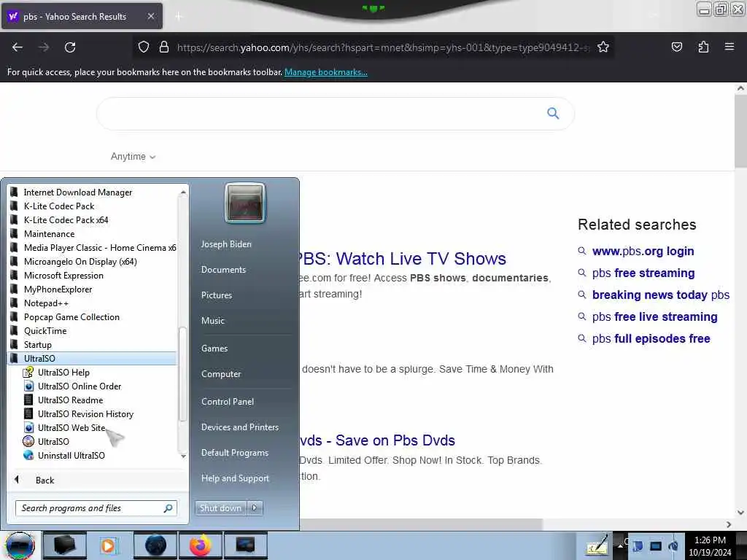Click the user account picture thumbnail
747x560 pixels.
[x=245, y=203]
